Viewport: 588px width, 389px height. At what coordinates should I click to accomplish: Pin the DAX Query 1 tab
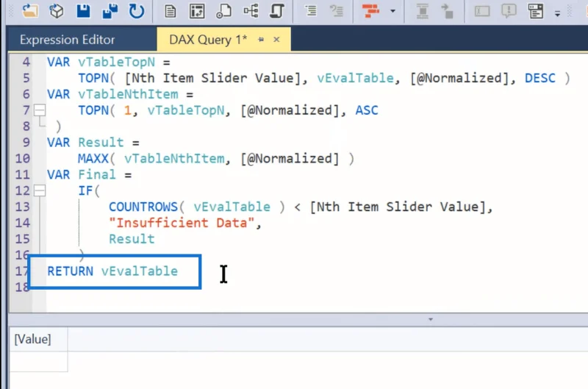261,40
